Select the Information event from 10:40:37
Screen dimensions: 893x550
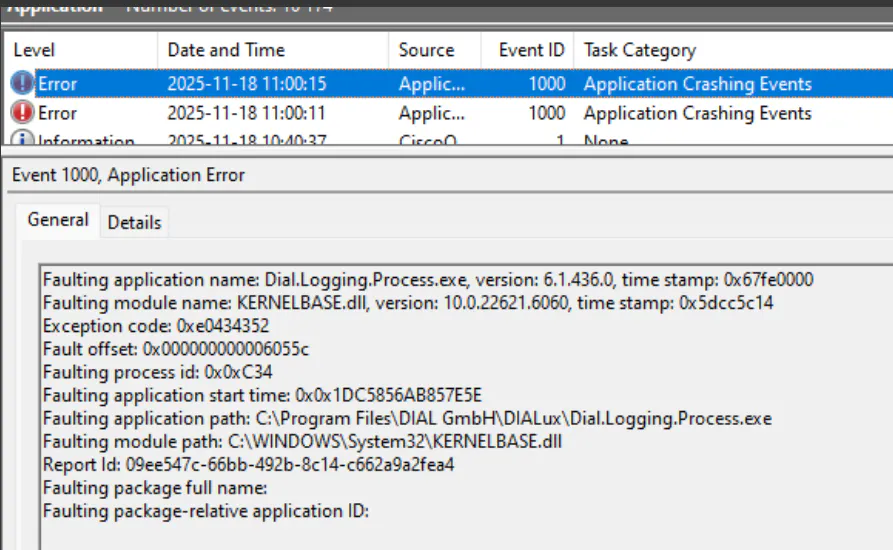tap(246, 141)
